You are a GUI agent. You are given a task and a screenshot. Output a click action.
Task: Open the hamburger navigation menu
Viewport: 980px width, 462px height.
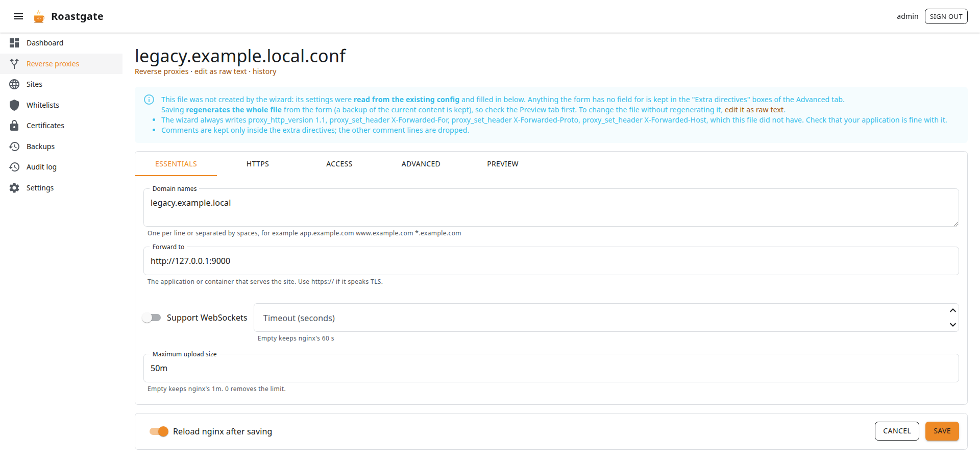pos(18,16)
